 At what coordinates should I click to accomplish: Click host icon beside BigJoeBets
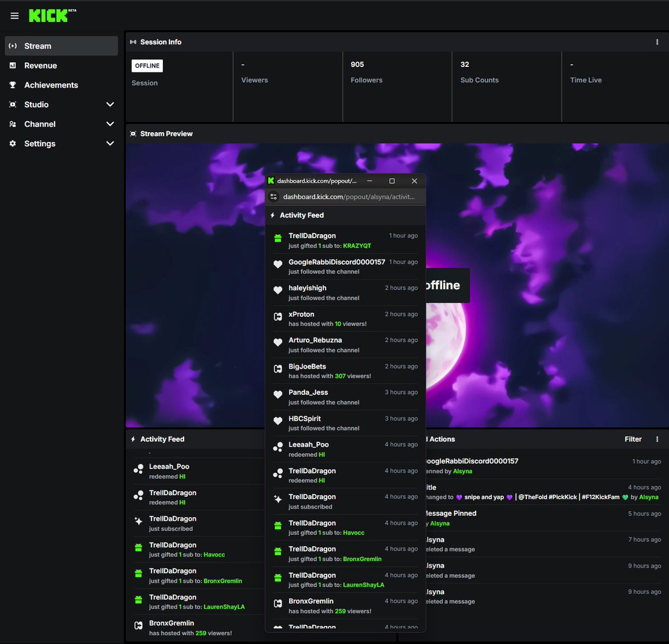coord(278,369)
